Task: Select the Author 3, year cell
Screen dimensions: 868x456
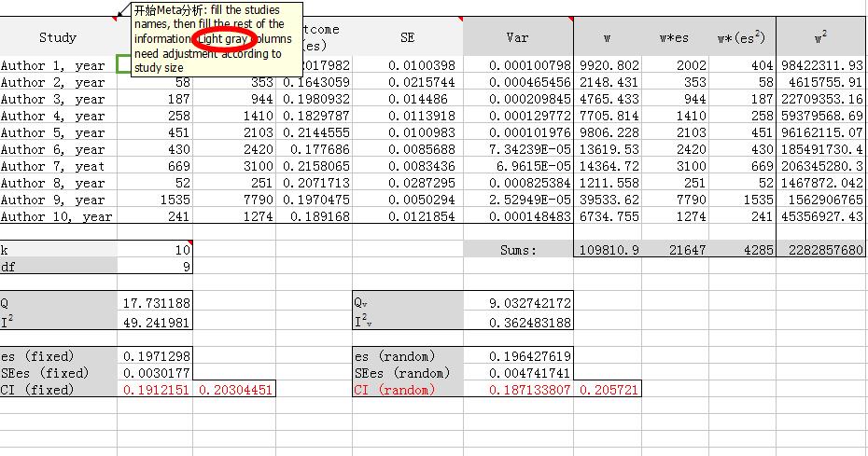Action: [58, 99]
